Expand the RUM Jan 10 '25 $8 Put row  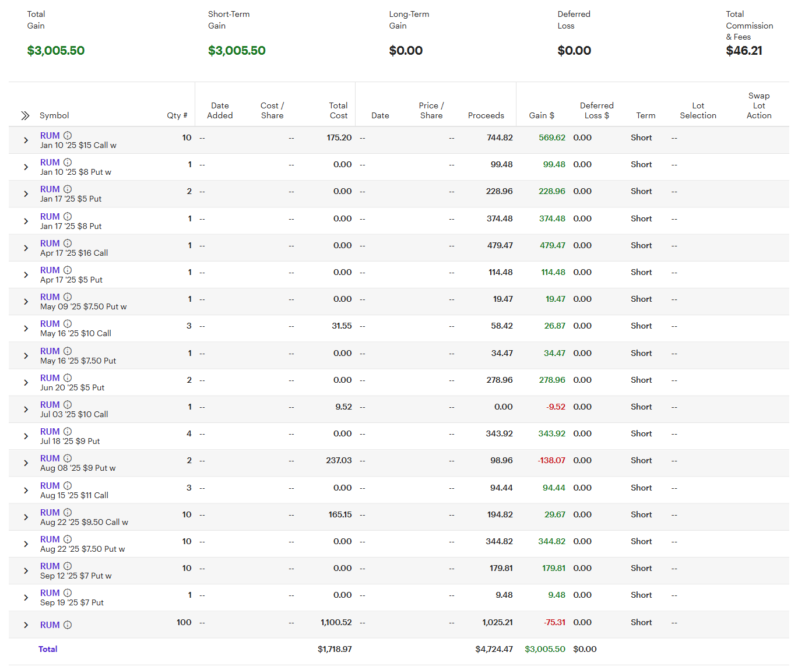tap(26, 167)
